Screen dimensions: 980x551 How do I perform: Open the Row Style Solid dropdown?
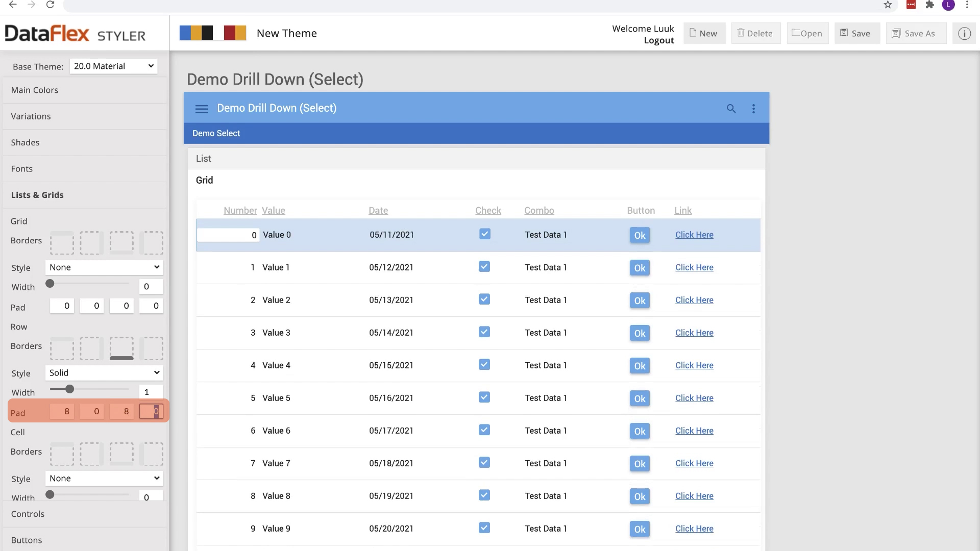pyautogui.click(x=104, y=373)
